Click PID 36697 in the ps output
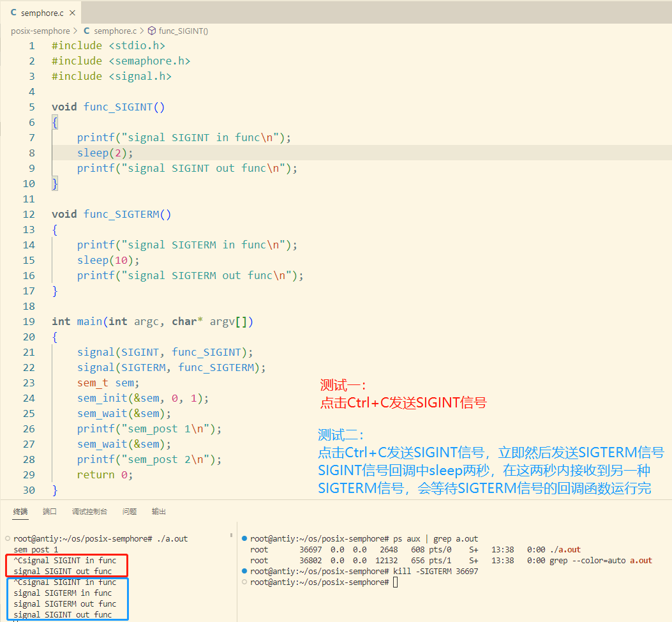672x622 pixels. point(311,549)
